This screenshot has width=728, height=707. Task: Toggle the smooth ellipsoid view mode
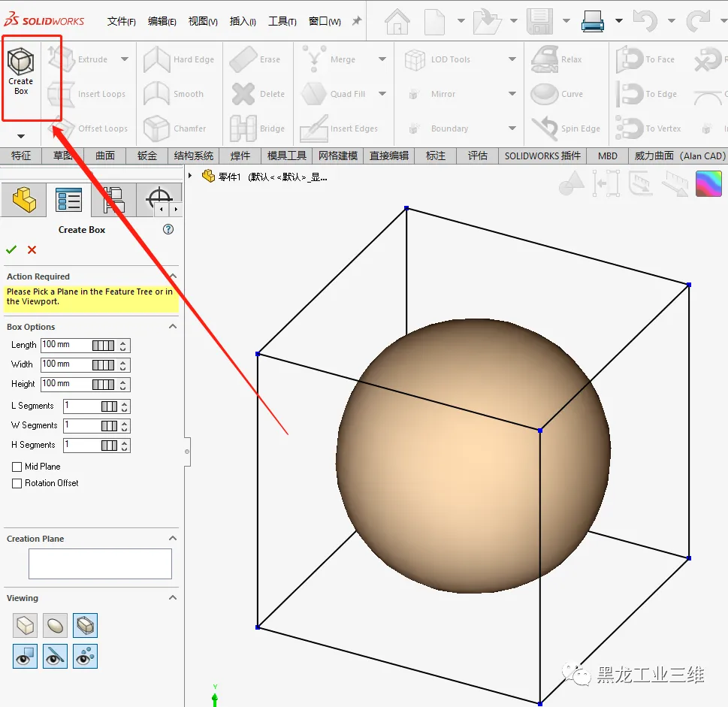[56, 625]
